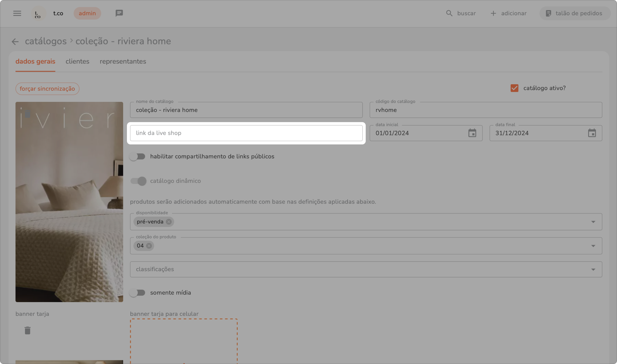Viewport: 617px width, 364px height.
Task: Expand the coleção do produto dropdown
Action: point(593,246)
